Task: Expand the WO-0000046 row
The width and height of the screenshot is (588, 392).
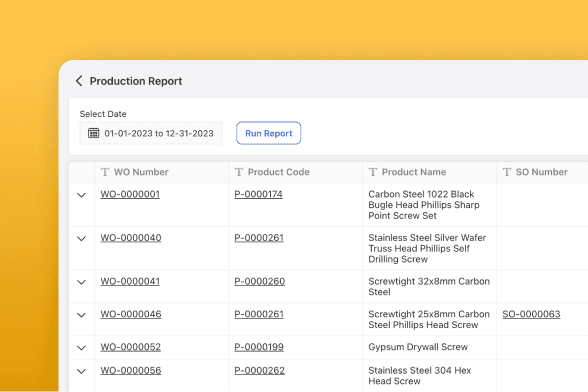Action: tap(81, 315)
